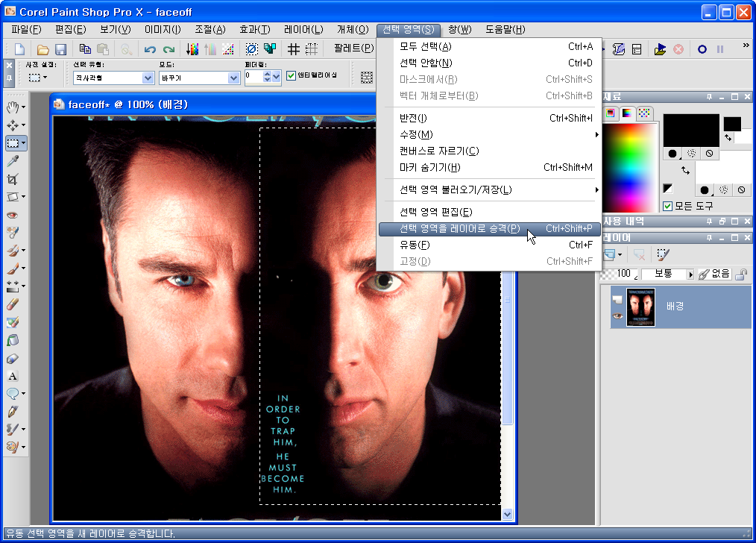Click the New file toolbar icon
This screenshot has width=756, height=543.
pos(20,48)
